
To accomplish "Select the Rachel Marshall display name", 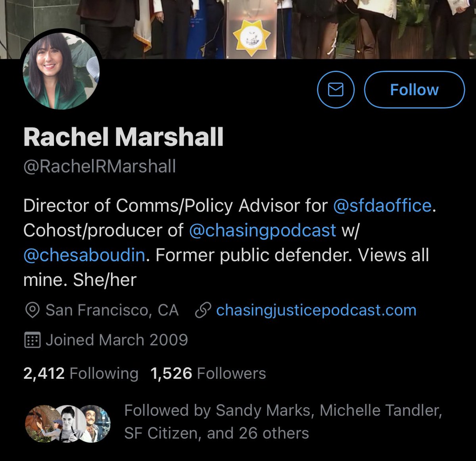I will pyautogui.click(x=123, y=137).
